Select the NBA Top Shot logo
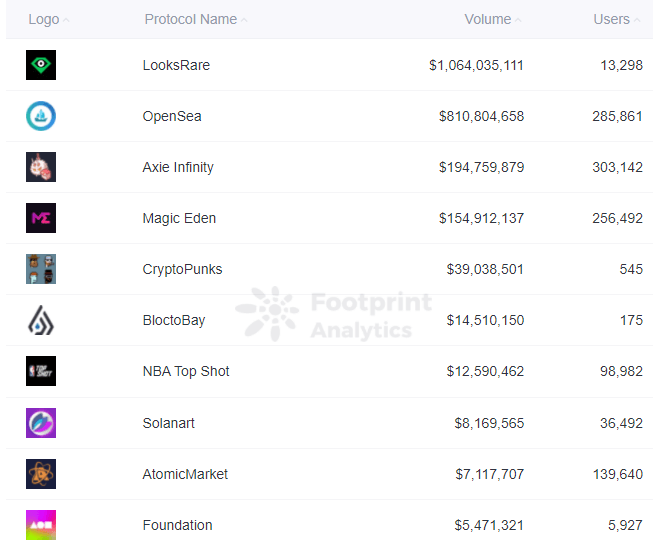The height and width of the screenshot is (550, 658). (x=41, y=371)
